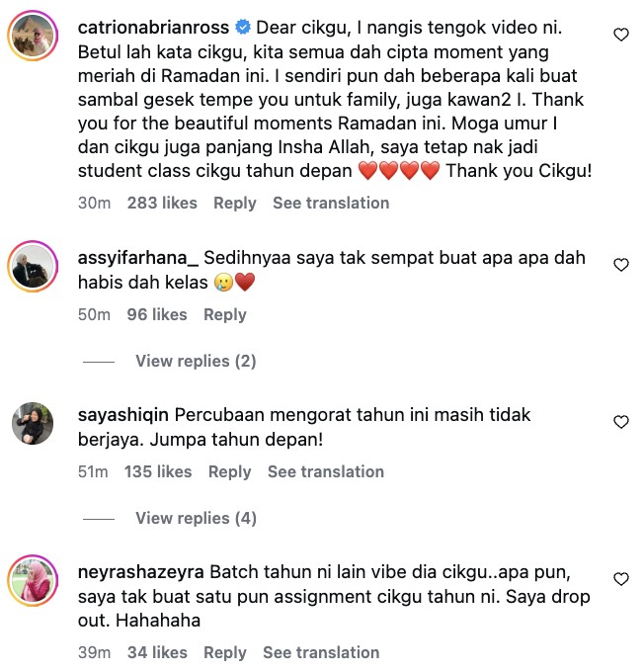Click the verified badge beside catrionabrianross

click(243, 28)
